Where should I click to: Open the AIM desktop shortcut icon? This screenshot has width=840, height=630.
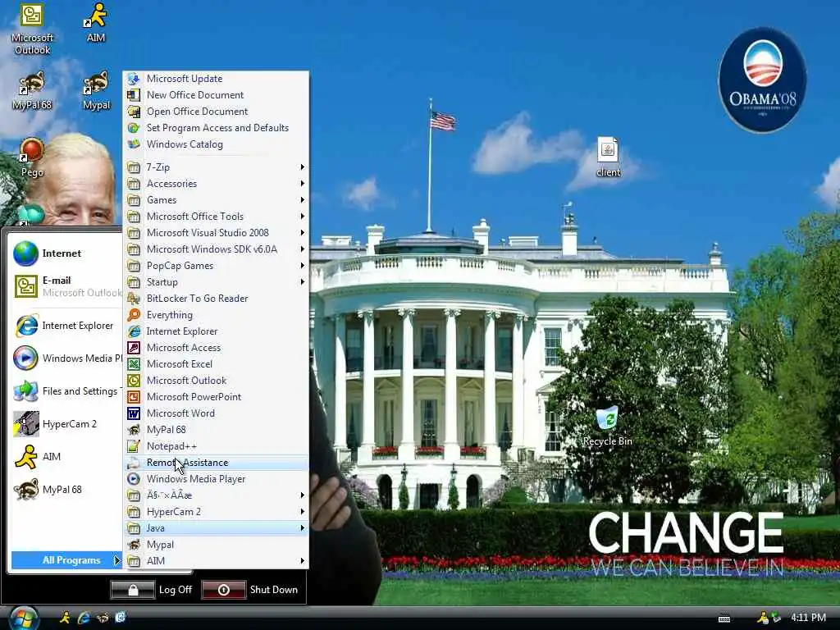click(95, 22)
